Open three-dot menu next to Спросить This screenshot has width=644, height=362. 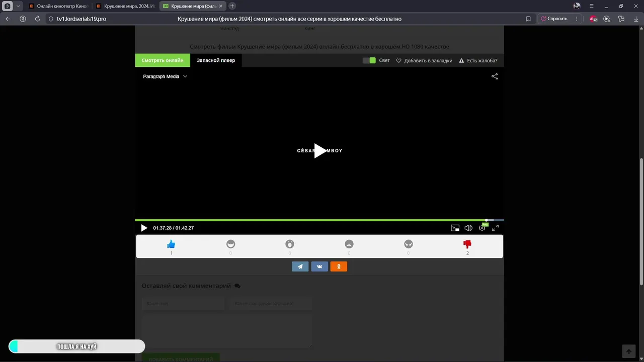click(x=577, y=19)
